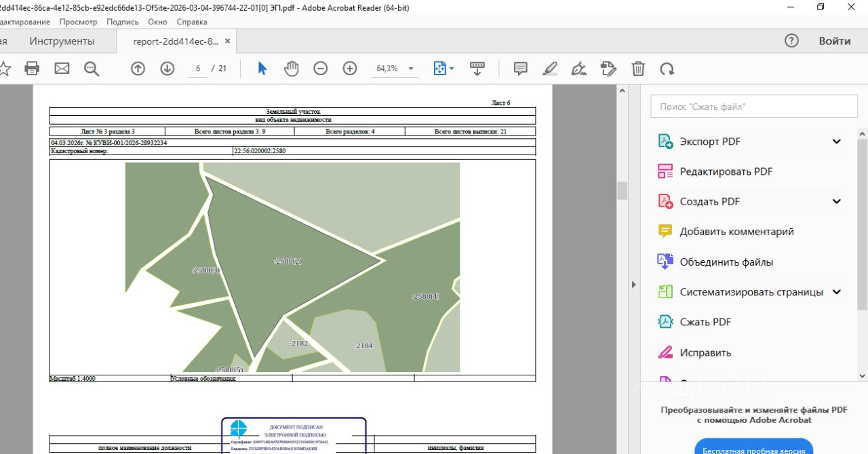Click Редактировать PDF tool label

point(726,171)
